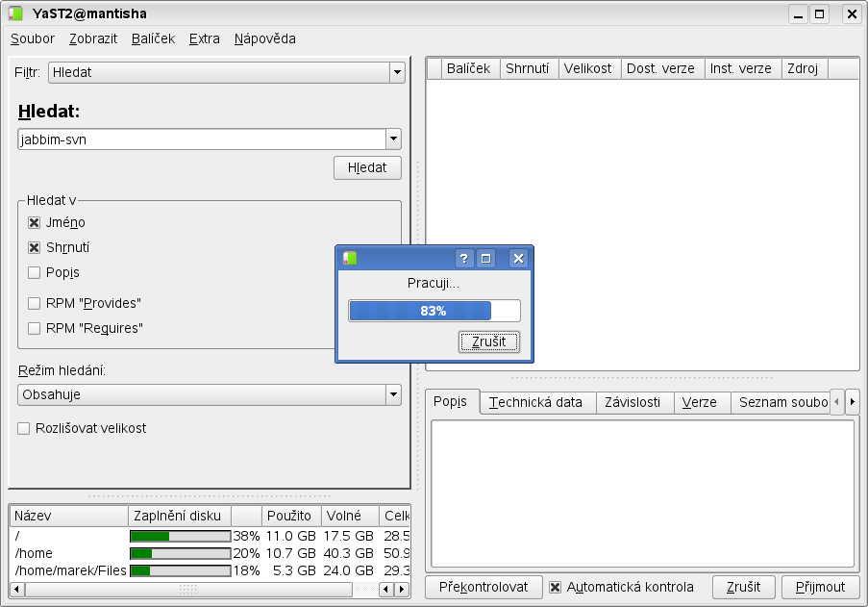Enable the Popis search option
This screenshot has width=868, height=607.
coord(35,272)
